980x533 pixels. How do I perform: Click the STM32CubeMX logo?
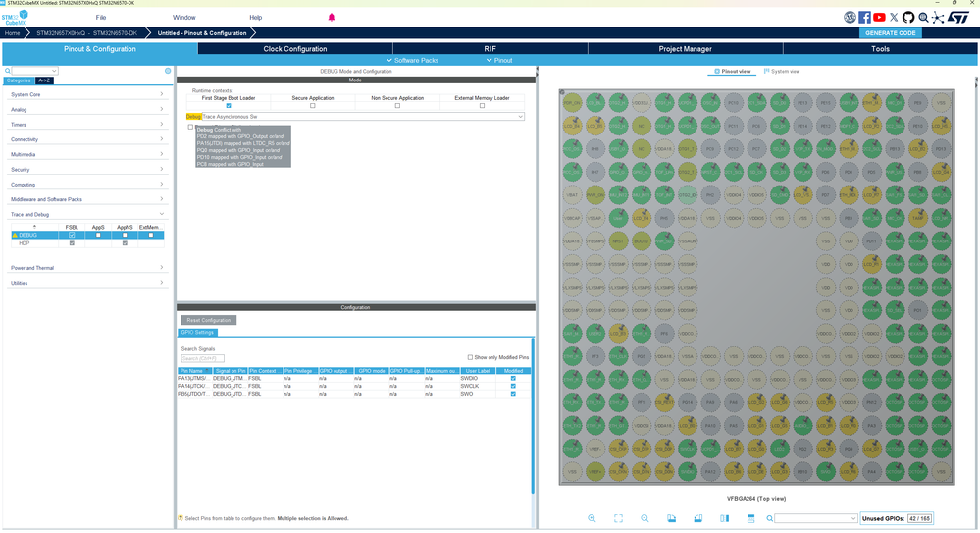pos(15,18)
